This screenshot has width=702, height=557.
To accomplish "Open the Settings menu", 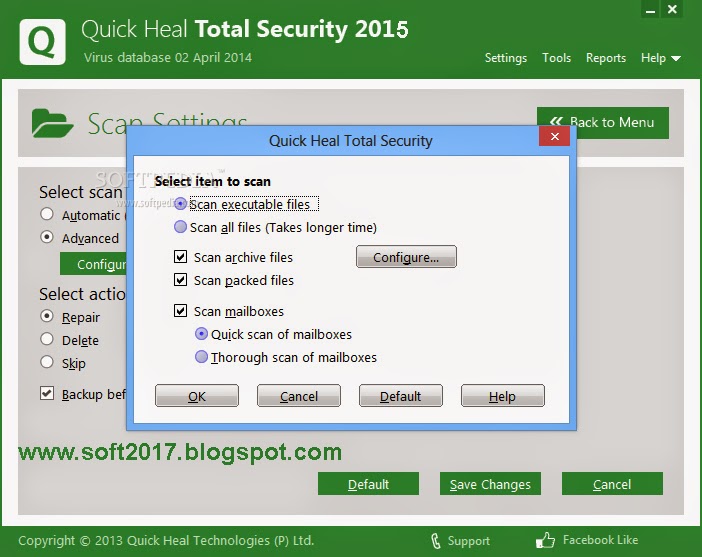I will point(505,58).
